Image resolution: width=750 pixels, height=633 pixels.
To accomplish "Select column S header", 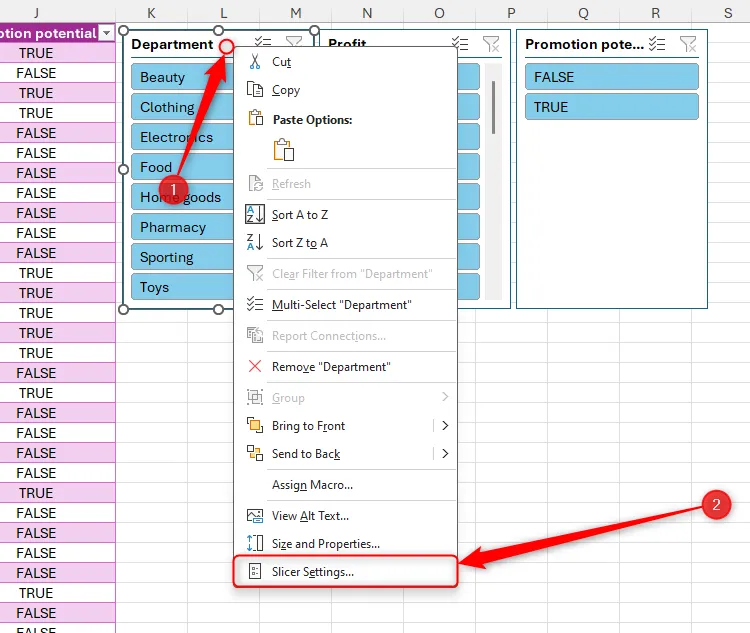I will [x=728, y=11].
